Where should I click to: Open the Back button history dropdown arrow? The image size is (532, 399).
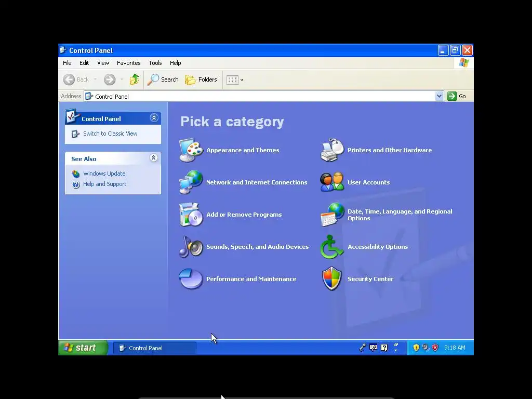(x=95, y=79)
